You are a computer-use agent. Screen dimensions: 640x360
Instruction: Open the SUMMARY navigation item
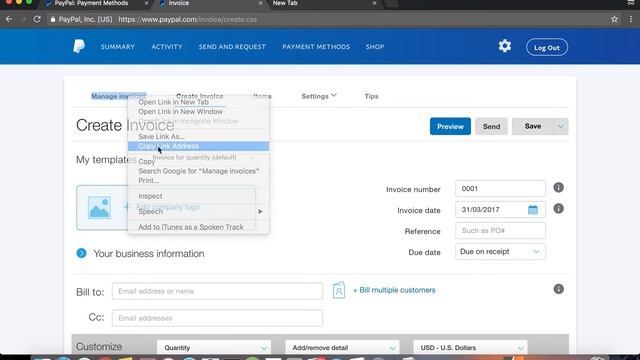click(x=118, y=47)
